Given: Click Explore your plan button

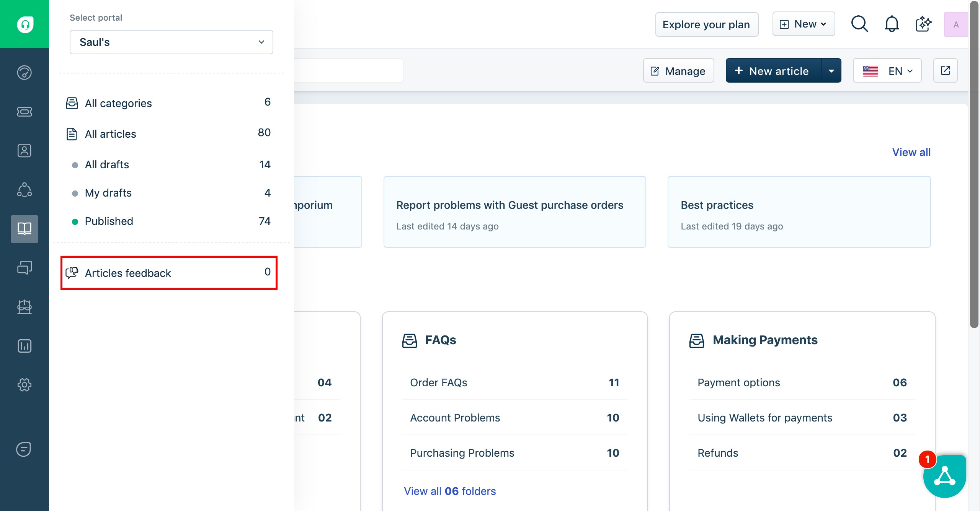Looking at the screenshot, I should (707, 24).
